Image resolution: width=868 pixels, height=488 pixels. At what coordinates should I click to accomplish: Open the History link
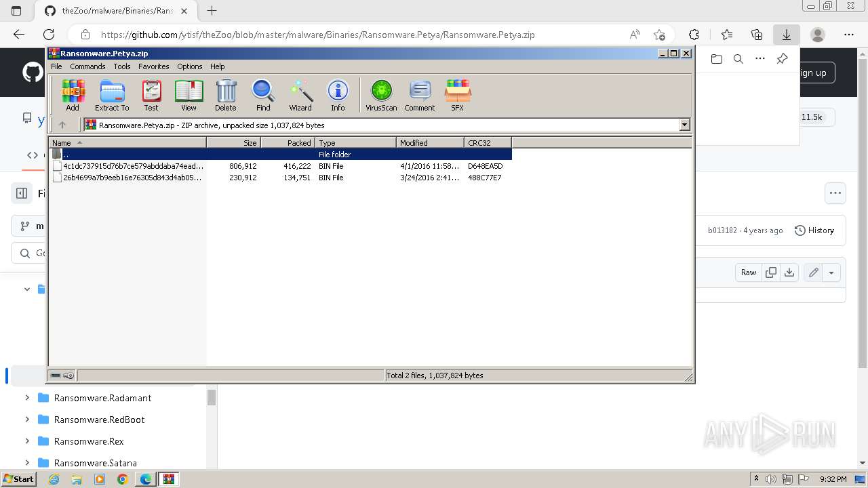coord(814,230)
